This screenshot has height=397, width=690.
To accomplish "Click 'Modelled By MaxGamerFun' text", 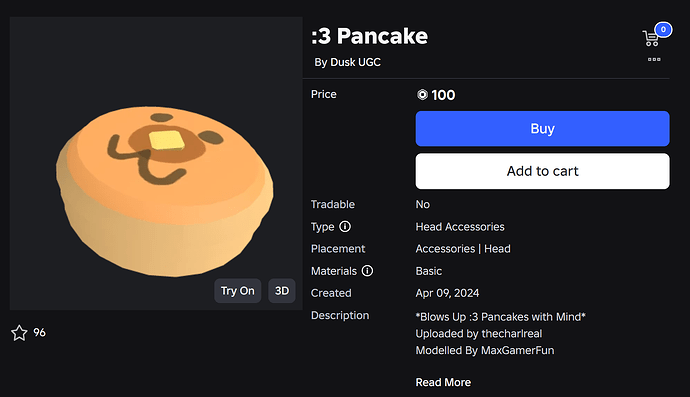I will [x=485, y=350].
